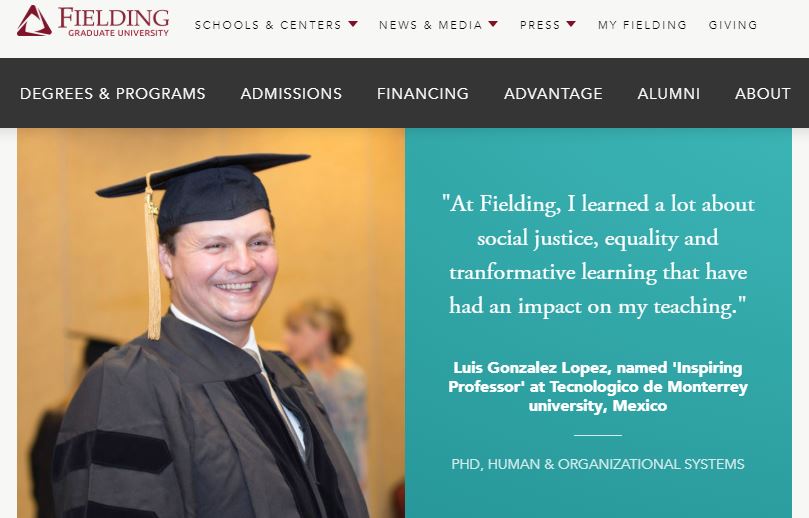The image size is (809, 518).
Task: Go to the Alumni section
Action: 669,93
